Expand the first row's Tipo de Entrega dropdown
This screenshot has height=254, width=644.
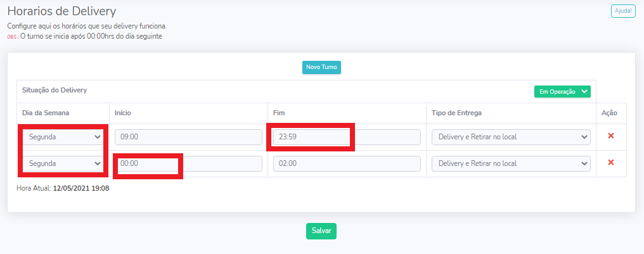[511, 137]
